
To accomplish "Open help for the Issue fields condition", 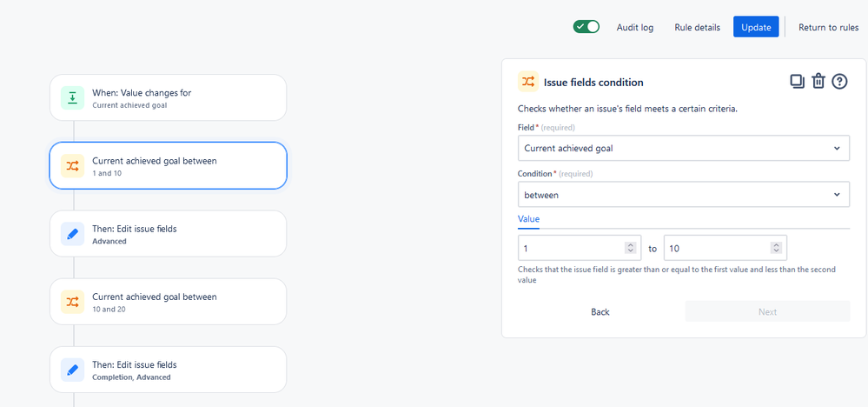I will point(839,81).
